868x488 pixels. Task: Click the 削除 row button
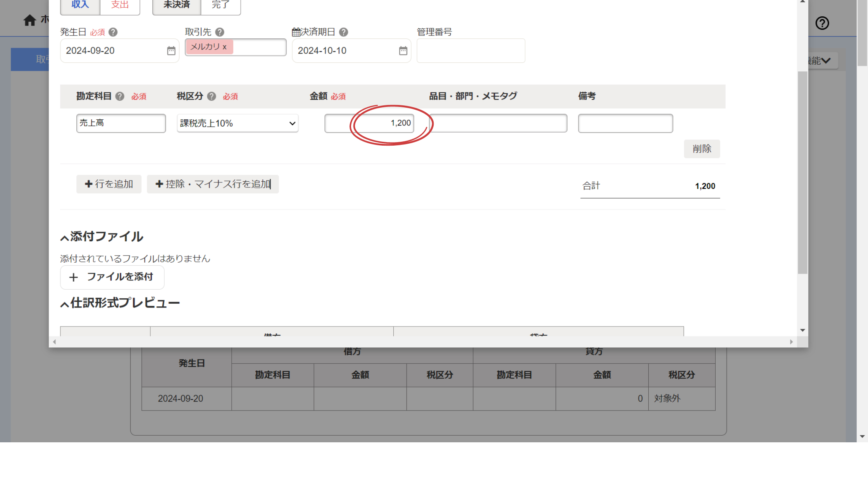(x=701, y=149)
